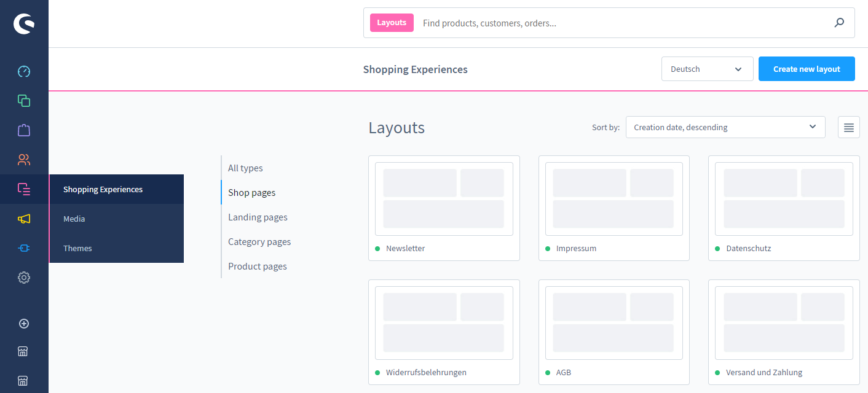Open the Datenschutz layout thumbnail
868x393 pixels.
pyautogui.click(x=784, y=199)
